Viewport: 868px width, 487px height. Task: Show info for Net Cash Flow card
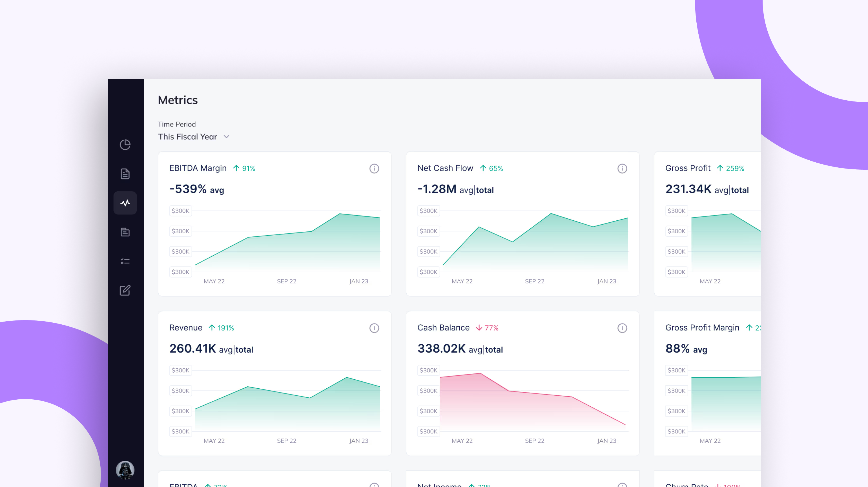(622, 169)
